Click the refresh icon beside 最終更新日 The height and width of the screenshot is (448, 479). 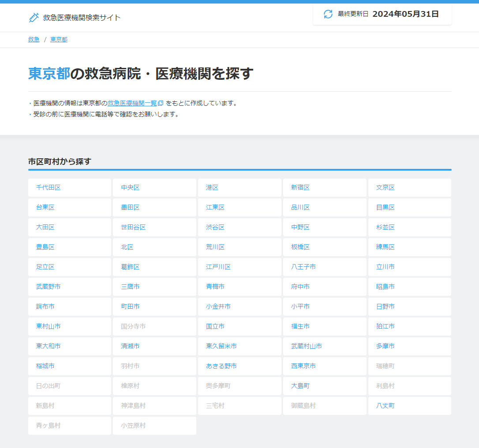[x=328, y=14]
